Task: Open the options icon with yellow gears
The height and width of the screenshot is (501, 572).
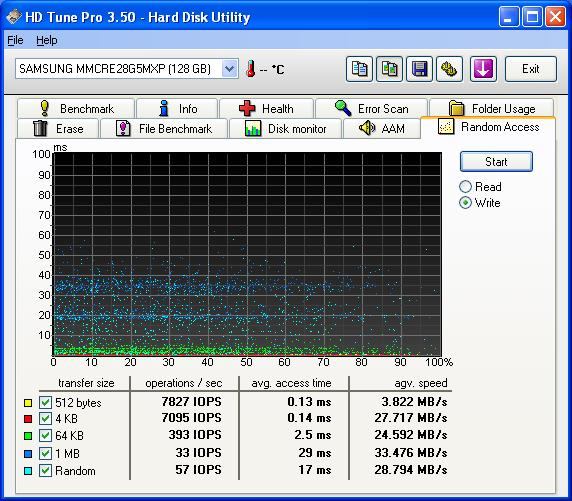Action: pyautogui.click(x=449, y=69)
